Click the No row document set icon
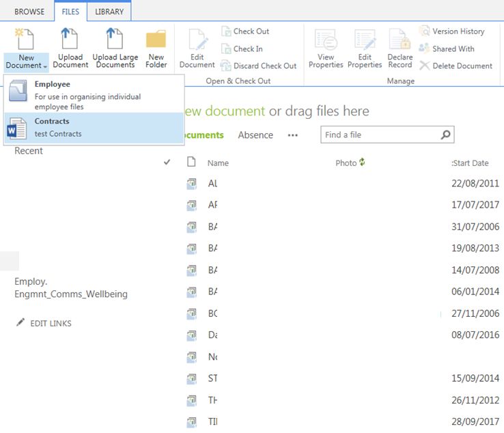This screenshot has width=504, height=433. [x=192, y=357]
